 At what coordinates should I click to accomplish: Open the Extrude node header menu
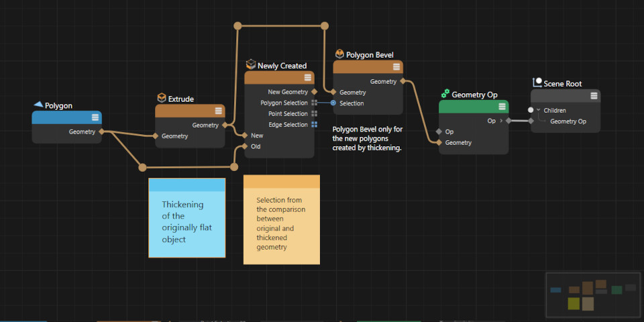point(219,111)
